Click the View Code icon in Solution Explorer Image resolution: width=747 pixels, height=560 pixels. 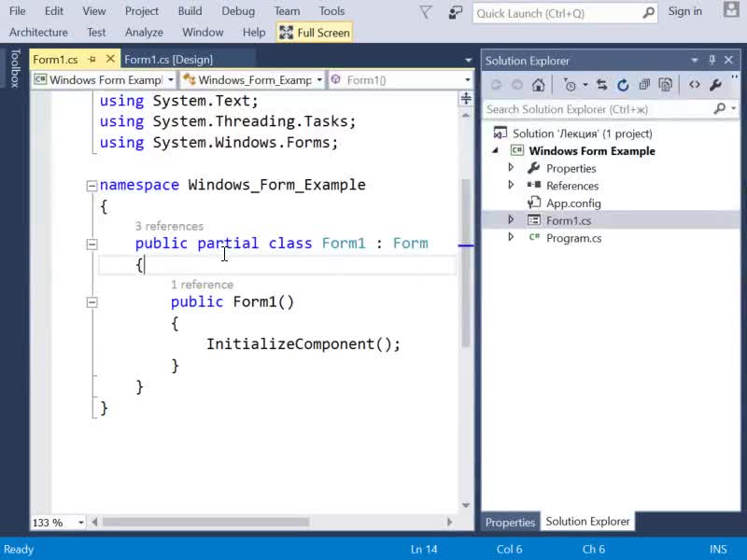click(x=694, y=85)
